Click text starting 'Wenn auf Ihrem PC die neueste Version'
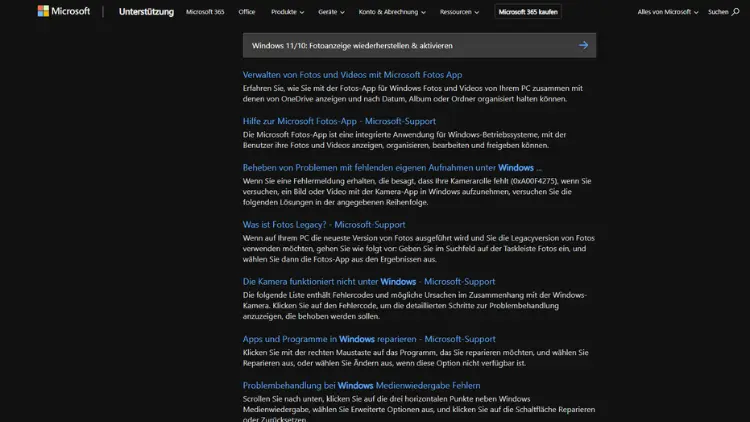Viewport: 750px width, 422px height. click(x=419, y=248)
